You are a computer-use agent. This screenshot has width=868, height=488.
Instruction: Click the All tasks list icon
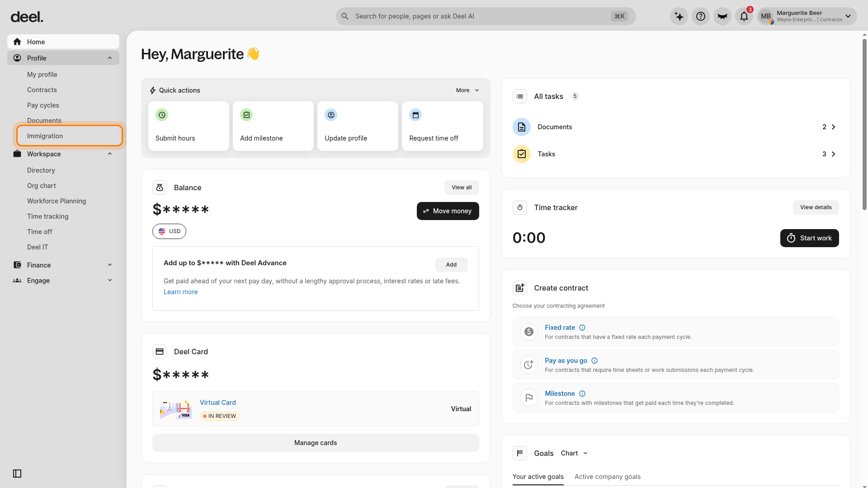(520, 96)
